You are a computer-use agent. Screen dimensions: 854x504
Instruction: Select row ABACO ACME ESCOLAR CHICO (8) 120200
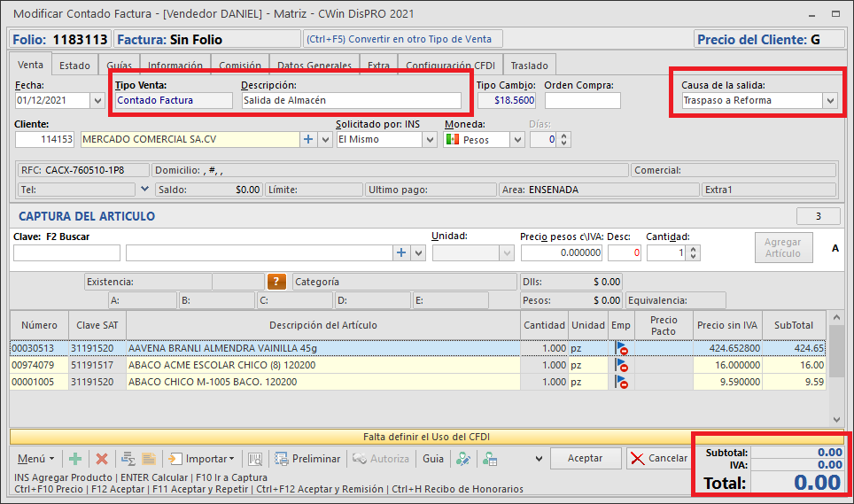click(x=417, y=365)
